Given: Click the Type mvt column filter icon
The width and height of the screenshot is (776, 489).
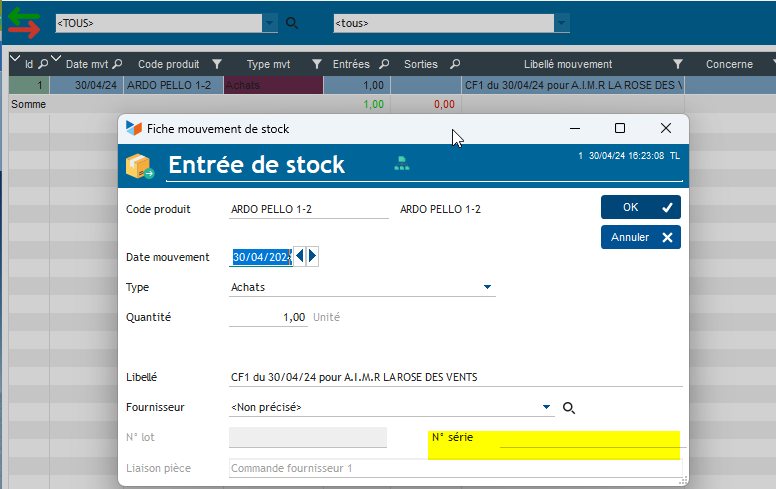Looking at the screenshot, I should (317, 64).
